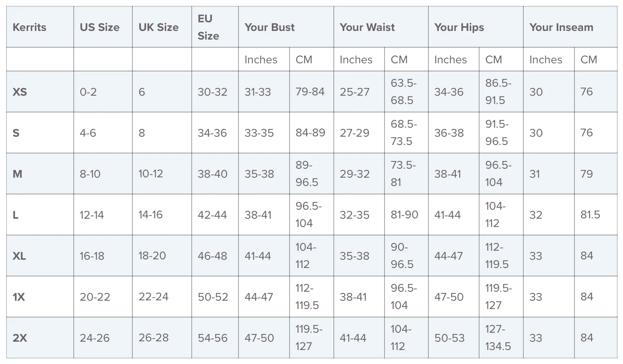This screenshot has height=364, width=623.
Task: Select the 24-26 US size cell
Action: (x=103, y=338)
